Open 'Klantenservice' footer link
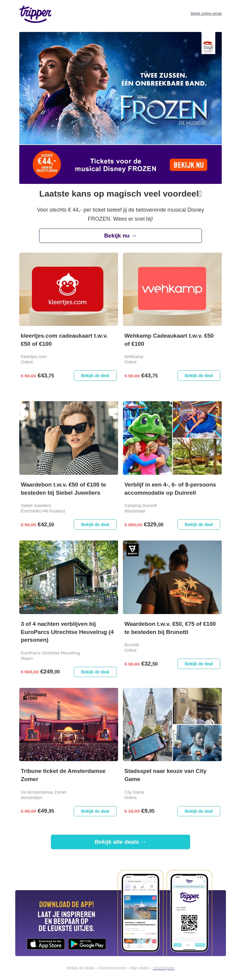241x980 pixels. click(x=113, y=968)
